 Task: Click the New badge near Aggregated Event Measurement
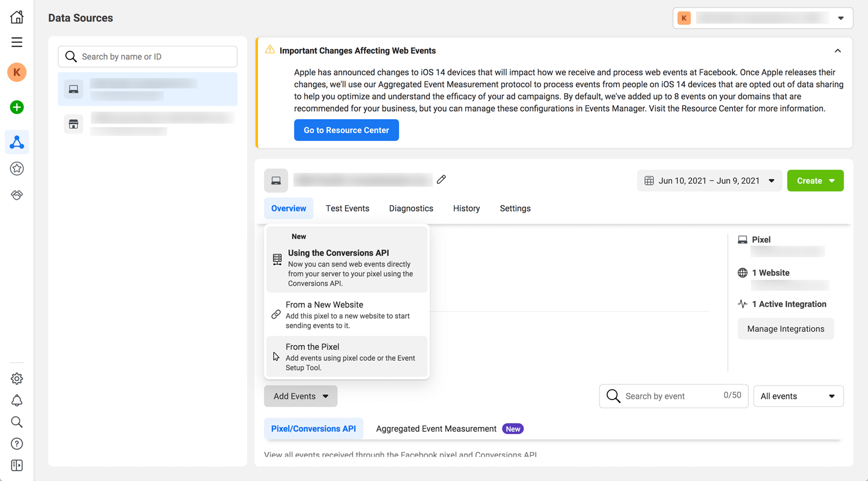pos(513,429)
